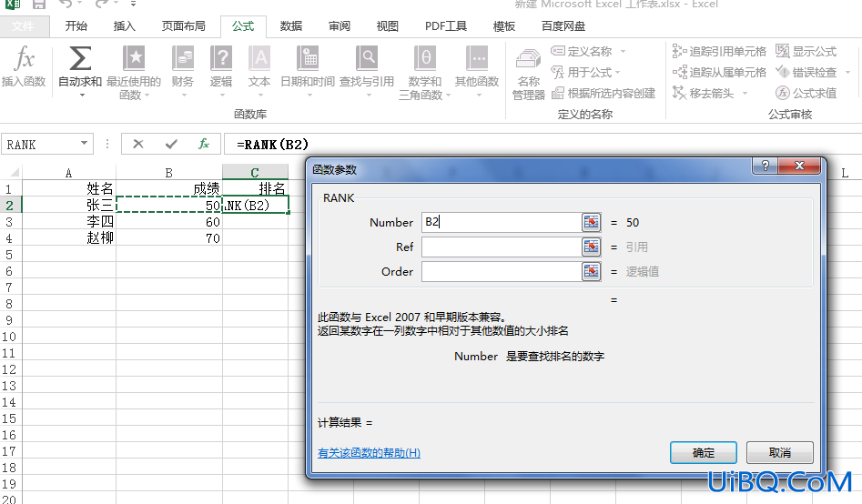Open the Name Manager (名称管理器)
The height and width of the screenshot is (504, 862).
point(528,75)
